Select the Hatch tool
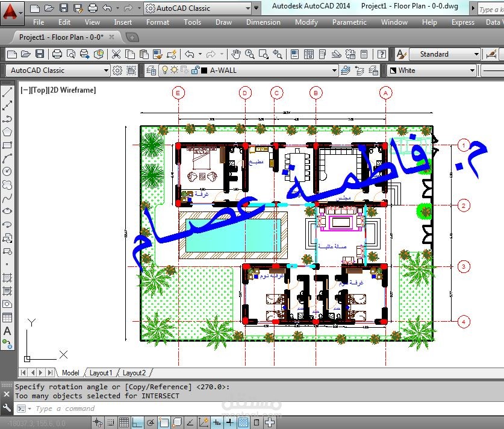 [x=7, y=278]
